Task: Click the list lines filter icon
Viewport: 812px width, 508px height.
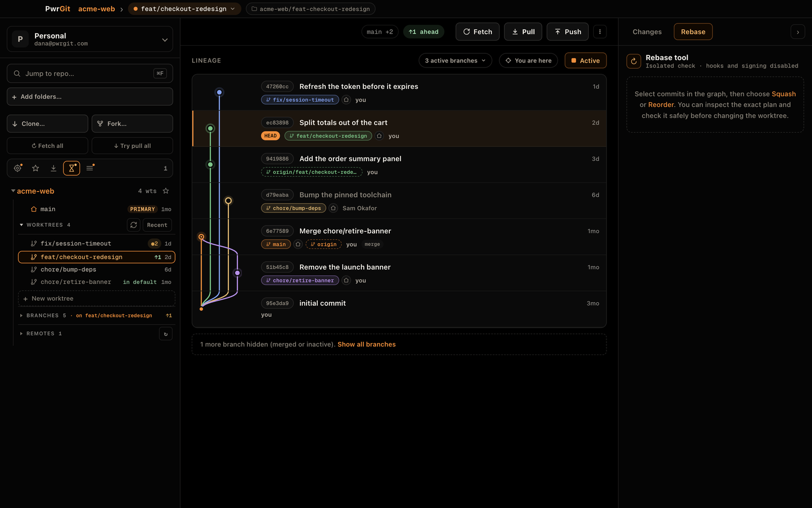Action: click(x=90, y=168)
